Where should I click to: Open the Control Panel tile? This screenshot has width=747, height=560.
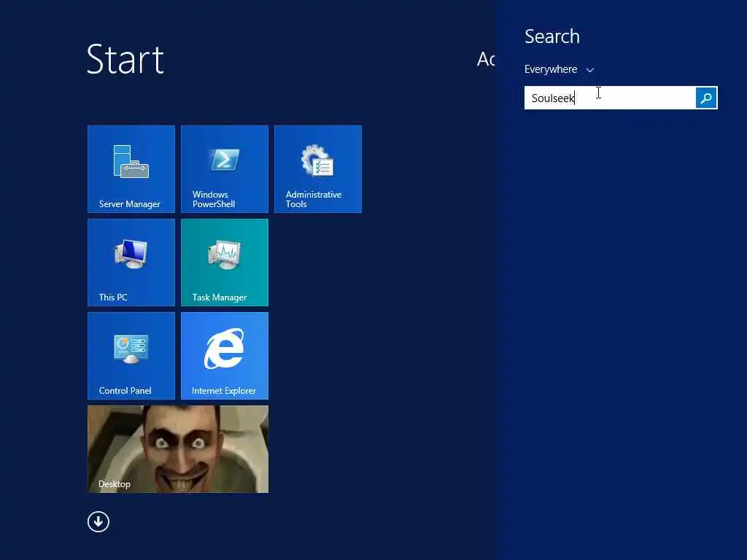[131, 356]
